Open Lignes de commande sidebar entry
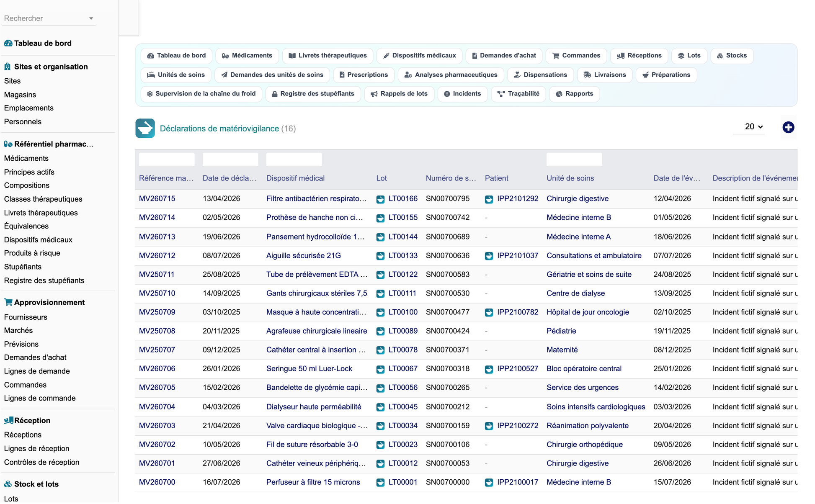 [x=40, y=399]
